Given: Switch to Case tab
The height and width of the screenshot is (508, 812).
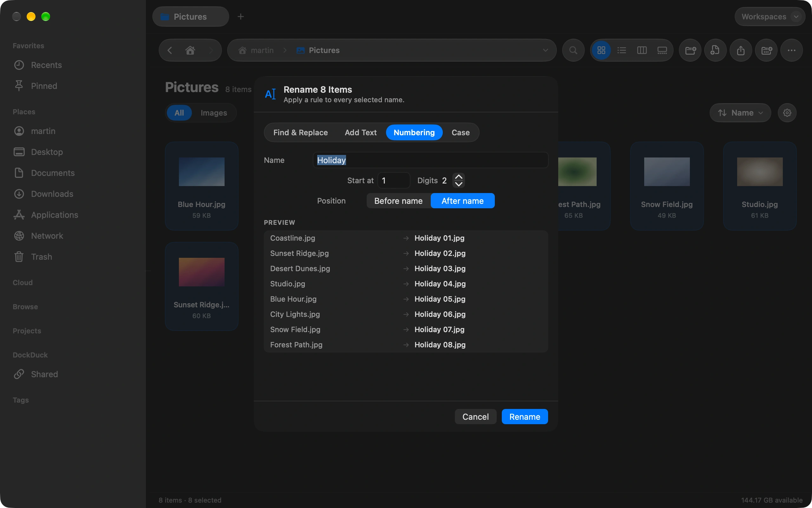Looking at the screenshot, I should click(460, 132).
